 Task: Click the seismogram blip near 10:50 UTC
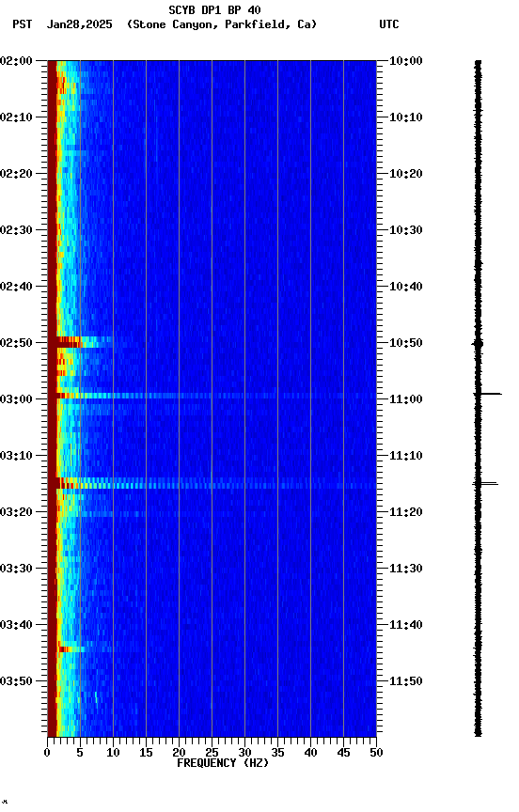pos(478,343)
